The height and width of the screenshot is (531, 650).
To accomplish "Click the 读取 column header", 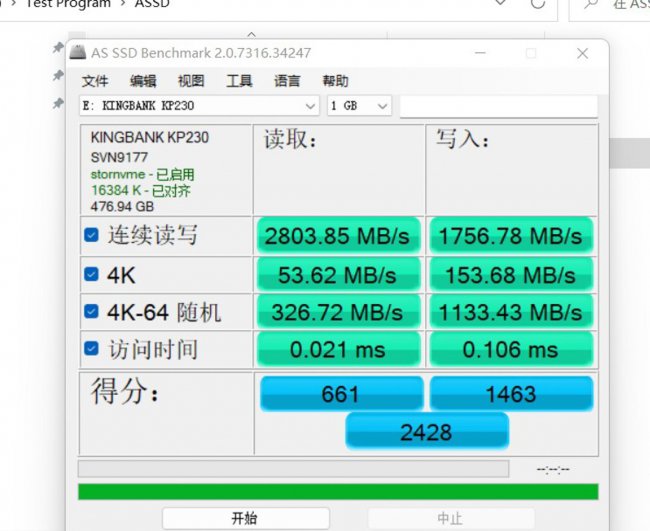I will pos(290,139).
